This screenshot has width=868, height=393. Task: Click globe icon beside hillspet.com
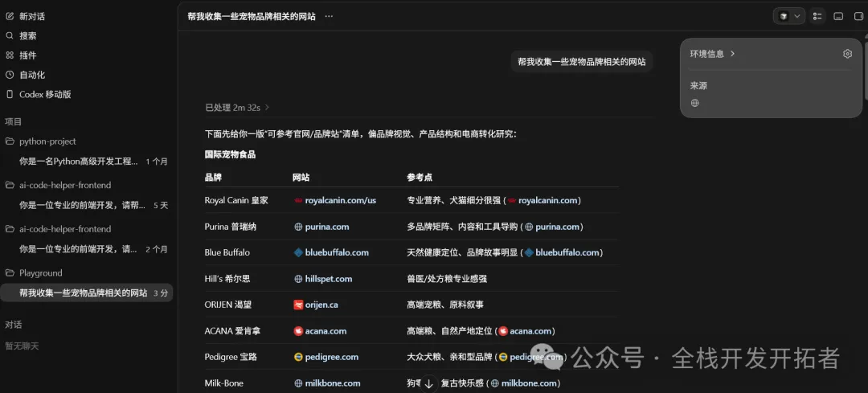click(x=298, y=279)
